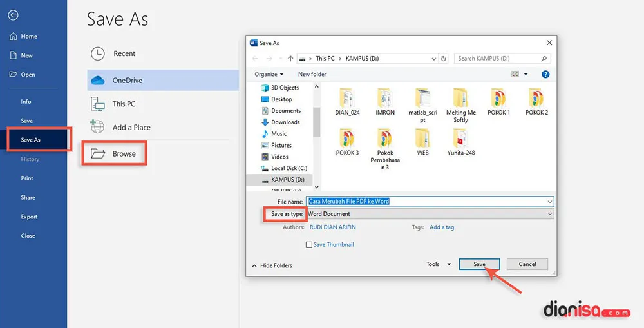Select Local Disk (C:) in navigation pane
The image size is (644, 328).
[x=284, y=168]
